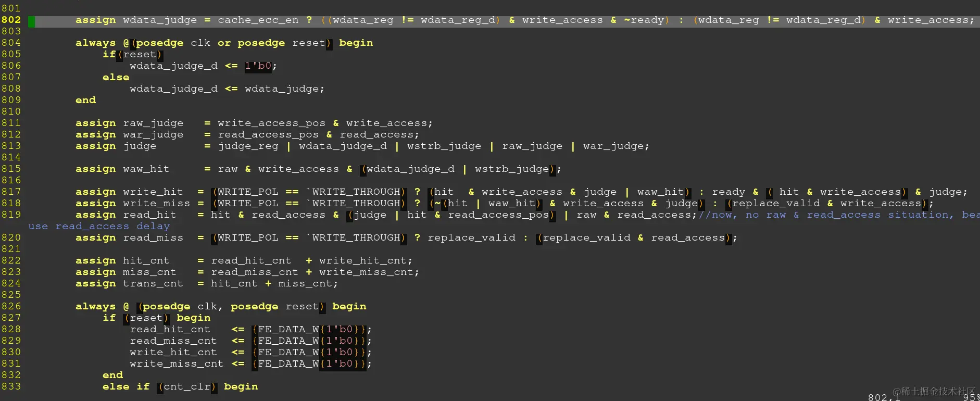980x401 pixels.
Task: Click '(reset)' on line 827
Action: [x=146, y=318]
